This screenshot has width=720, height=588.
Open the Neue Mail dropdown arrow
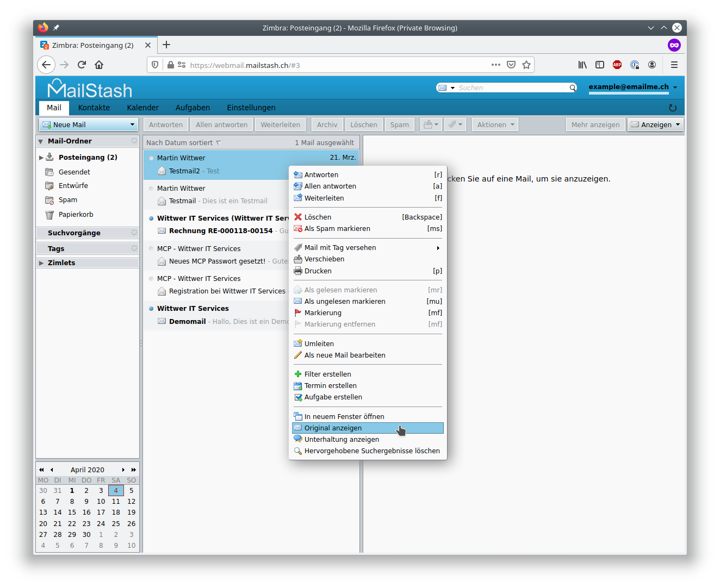point(132,124)
